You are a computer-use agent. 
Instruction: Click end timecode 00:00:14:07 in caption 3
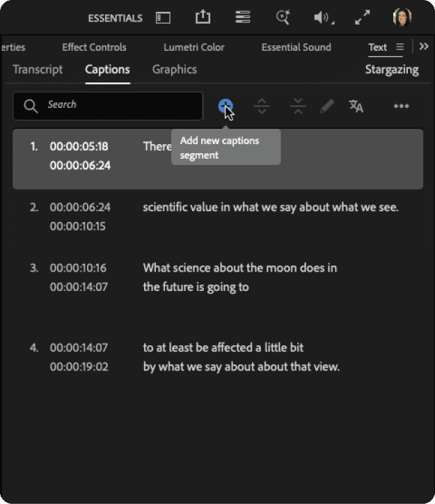pos(79,287)
